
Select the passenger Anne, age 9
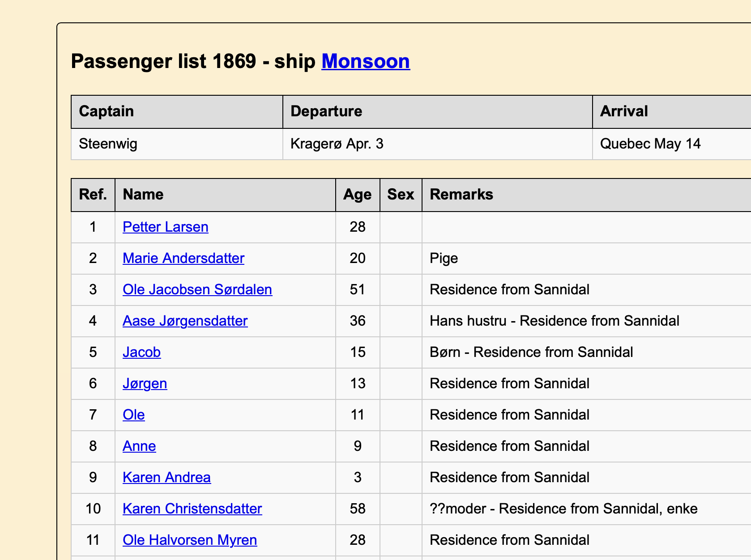point(139,446)
